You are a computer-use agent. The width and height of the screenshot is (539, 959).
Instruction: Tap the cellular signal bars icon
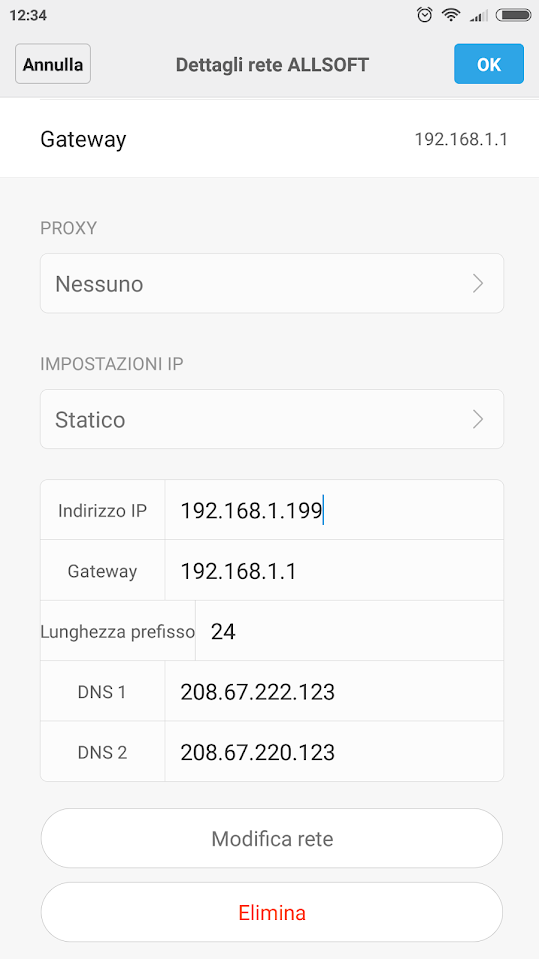[478, 16]
